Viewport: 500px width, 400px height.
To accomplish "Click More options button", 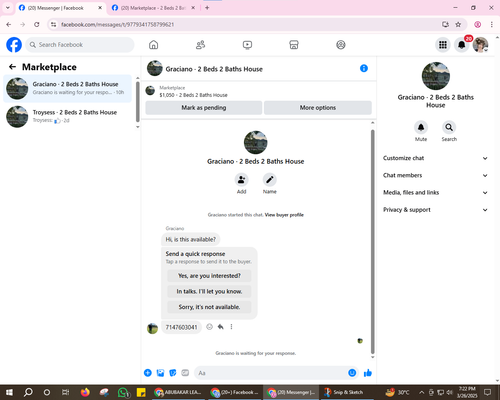I will click(x=318, y=108).
